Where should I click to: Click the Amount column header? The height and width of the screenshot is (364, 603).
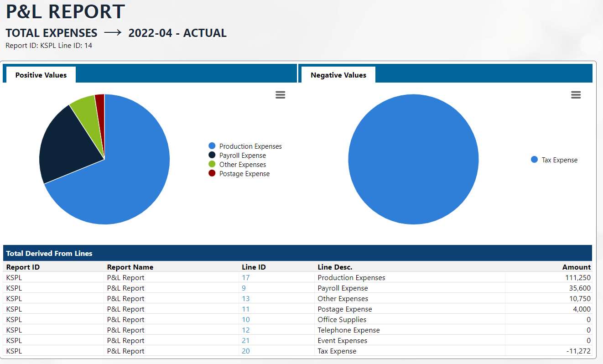(x=576, y=267)
